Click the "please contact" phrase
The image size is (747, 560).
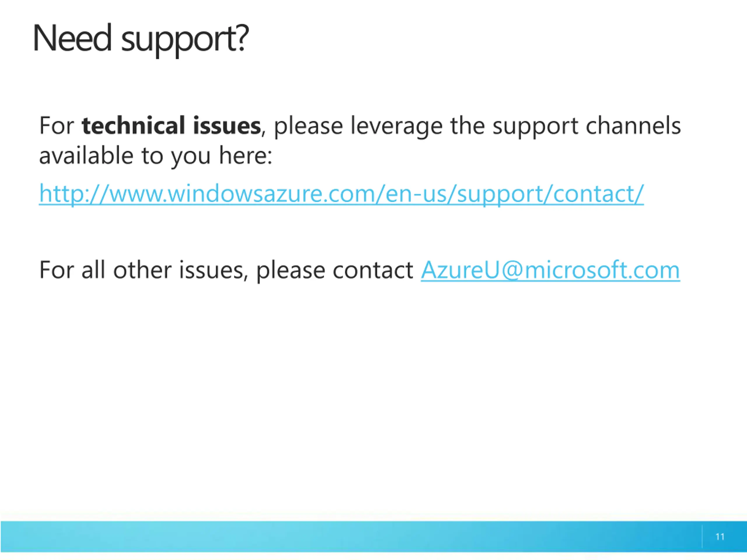(335, 271)
